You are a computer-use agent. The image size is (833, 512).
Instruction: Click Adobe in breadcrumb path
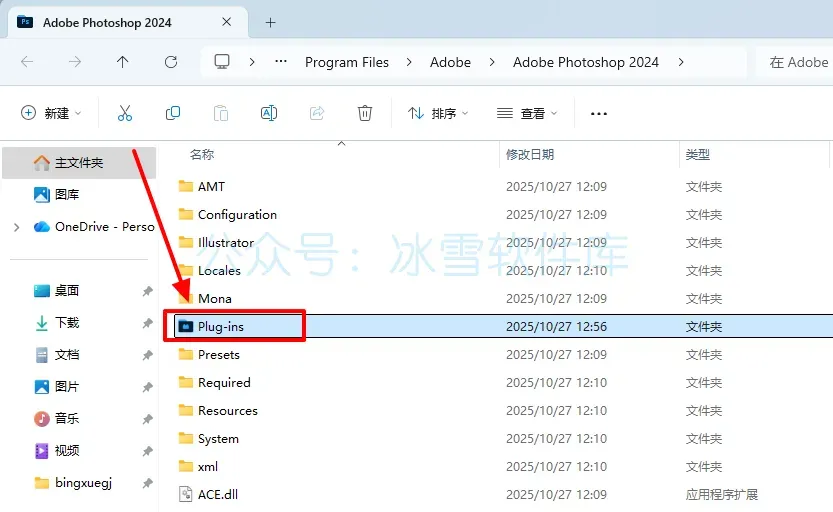pyautogui.click(x=450, y=62)
